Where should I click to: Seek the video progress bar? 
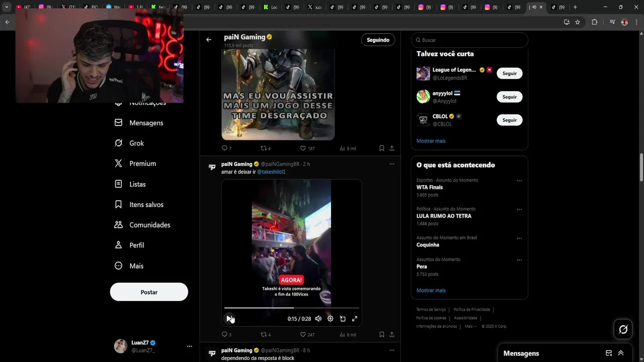click(x=291, y=308)
